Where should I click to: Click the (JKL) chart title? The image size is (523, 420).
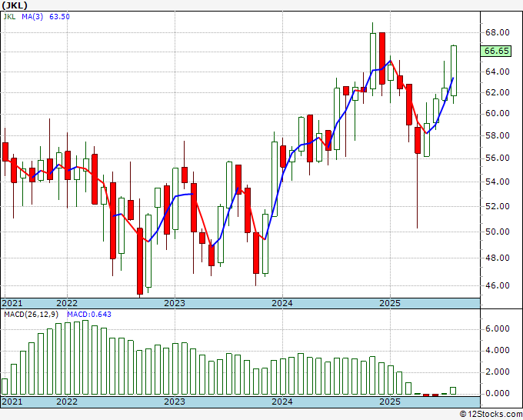tap(15, 5)
